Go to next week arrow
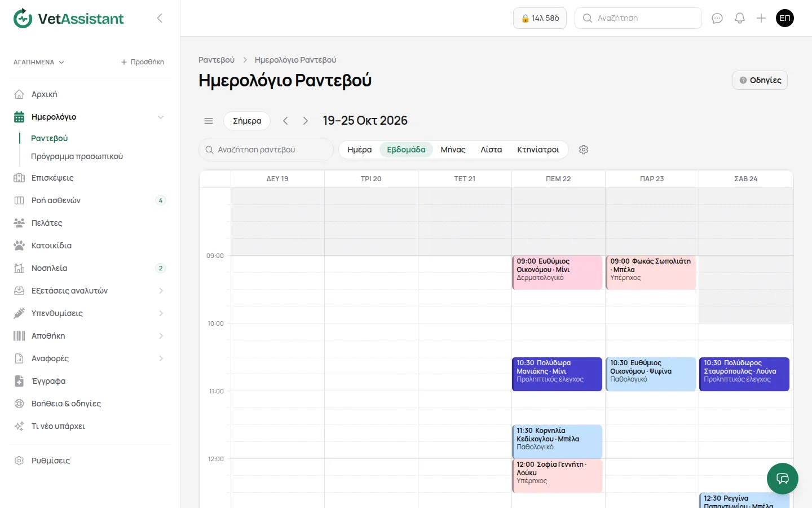Screen dimensions: 812x508 click(x=306, y=121)
